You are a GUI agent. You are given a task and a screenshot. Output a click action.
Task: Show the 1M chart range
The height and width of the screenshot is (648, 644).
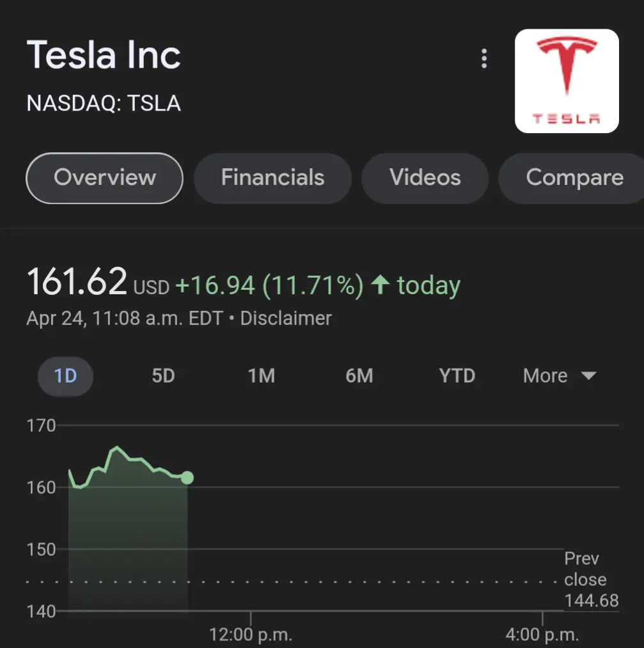tap(261, 376)
